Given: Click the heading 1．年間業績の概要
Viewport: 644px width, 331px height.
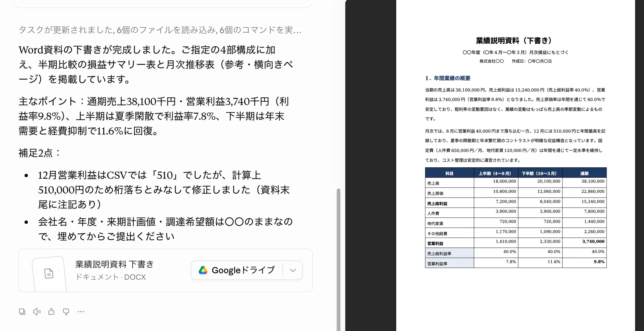Looking at the screenshot, I should pos(448,78).
